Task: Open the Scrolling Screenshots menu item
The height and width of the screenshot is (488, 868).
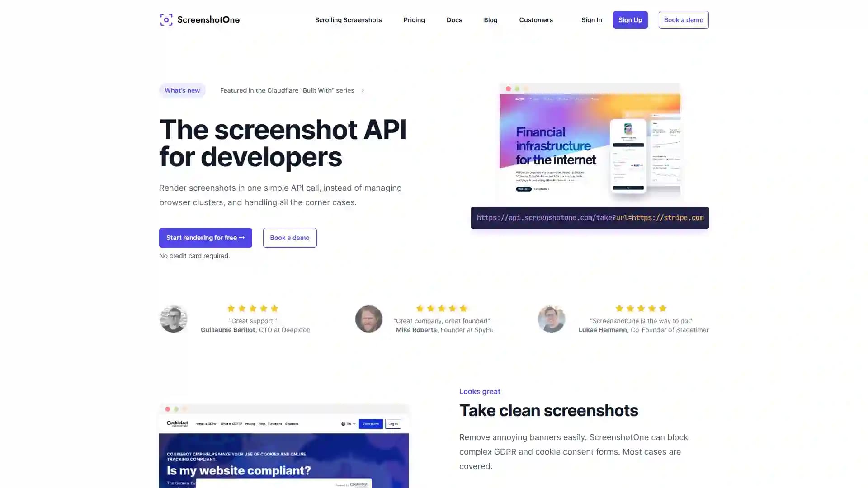Action: 348,20
